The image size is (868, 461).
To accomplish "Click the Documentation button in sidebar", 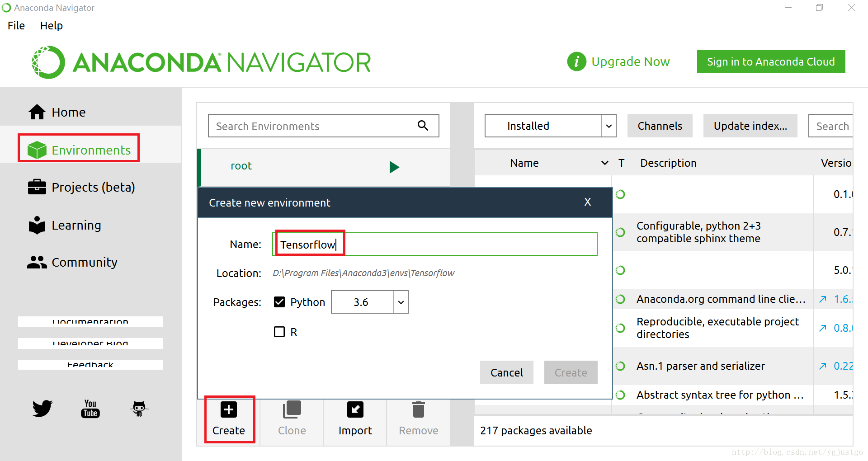I will [90, 321].
